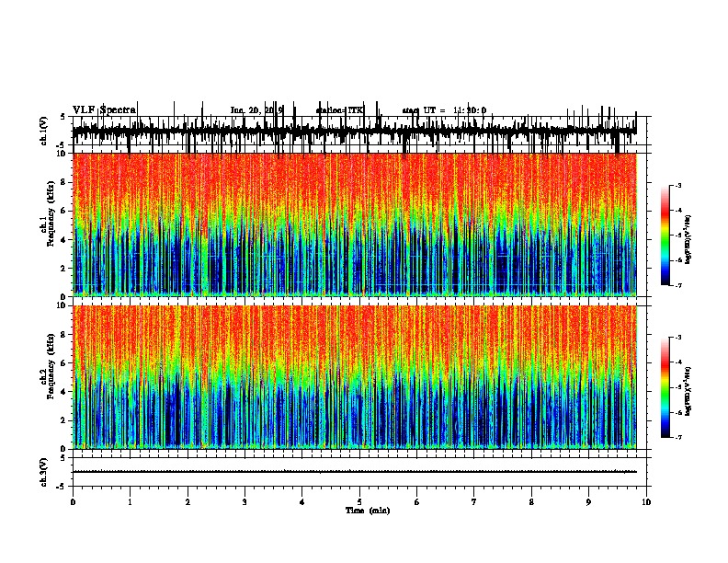This screenshot has width=728, height=563.
Task: Click the '4' kHz tick on ch.1 axis
Action: click(64, 240)
